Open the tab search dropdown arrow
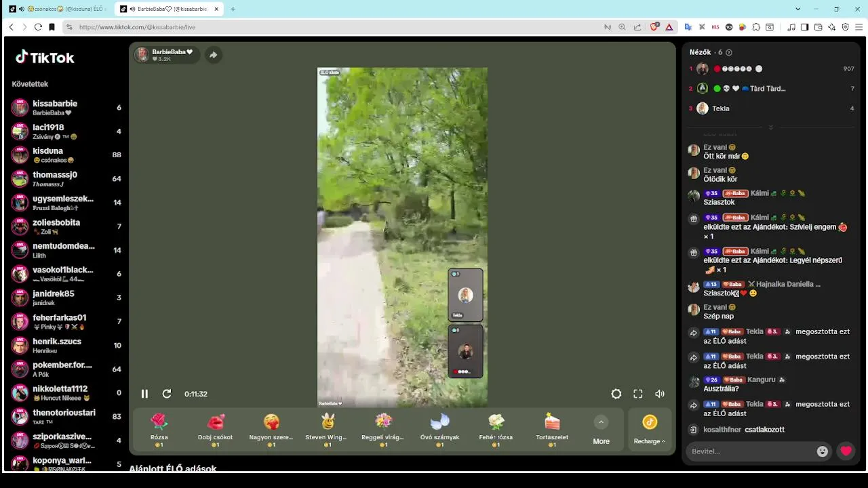 [798, 9]
